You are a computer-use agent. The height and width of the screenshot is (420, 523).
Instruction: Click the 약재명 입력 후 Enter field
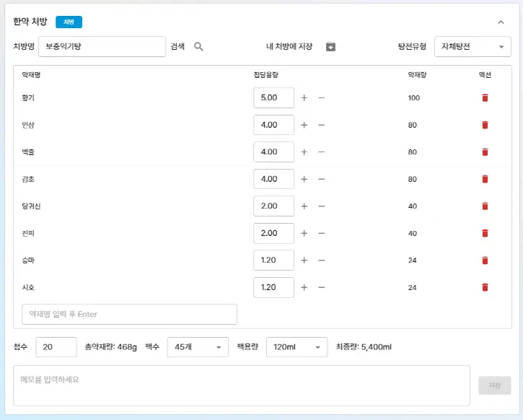tap(130, 315)
